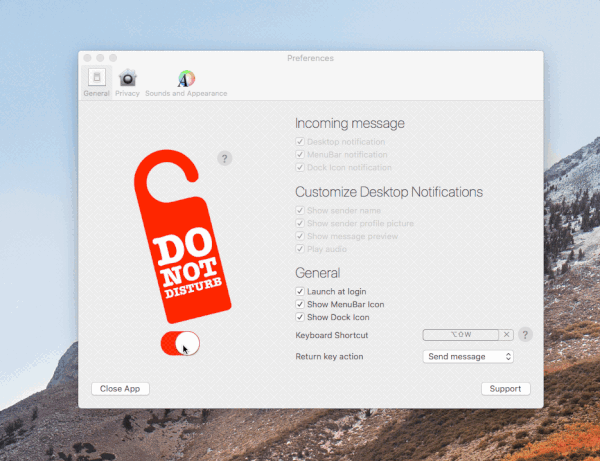Toggle Show sender profile picture checkbox
Viewport: 600px width, 461px height.
point(300,223)
